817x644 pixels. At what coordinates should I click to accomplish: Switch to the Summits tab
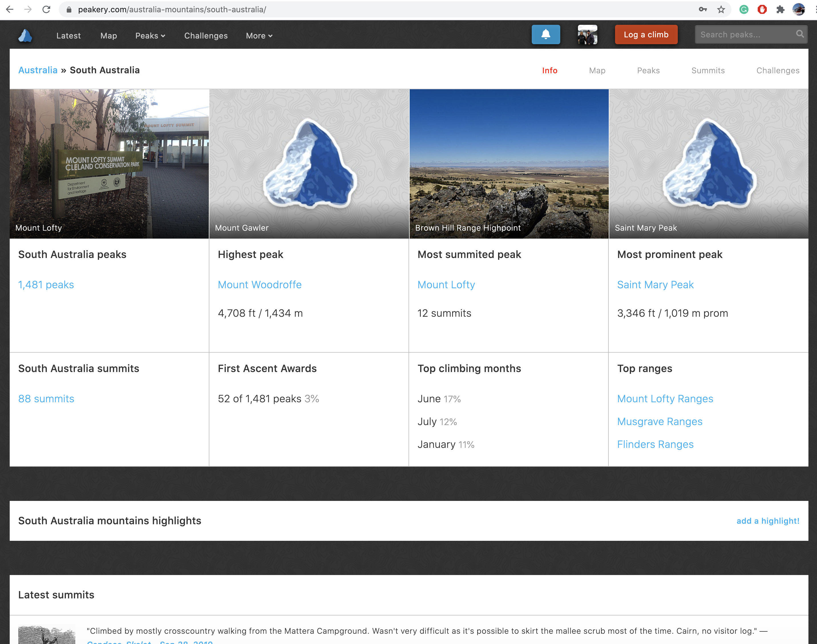tap(708, 70)
